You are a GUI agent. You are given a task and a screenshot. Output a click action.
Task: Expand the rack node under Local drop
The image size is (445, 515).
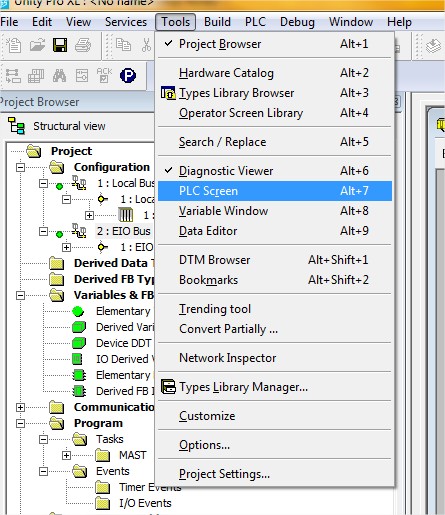(89, 215)
